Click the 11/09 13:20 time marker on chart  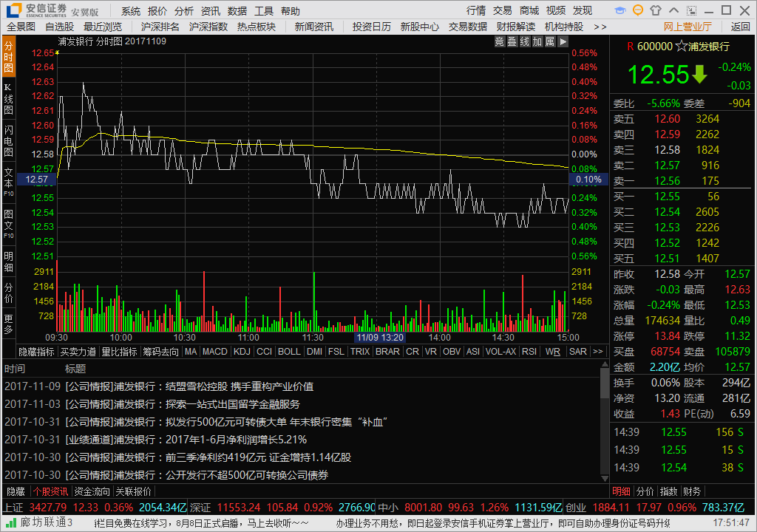pyautogui.click(x=380, y=338)
